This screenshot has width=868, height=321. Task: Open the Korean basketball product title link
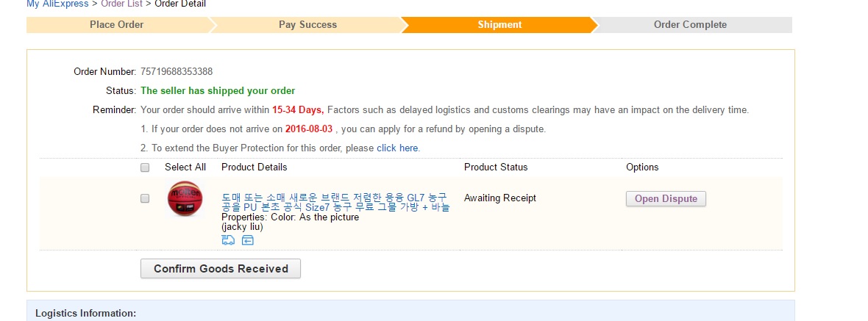335,202
